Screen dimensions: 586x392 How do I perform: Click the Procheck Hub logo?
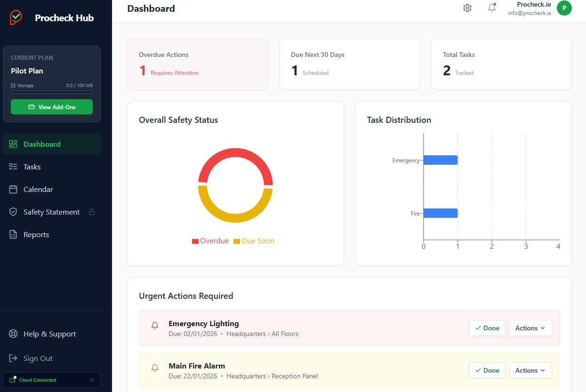(15, 17)
